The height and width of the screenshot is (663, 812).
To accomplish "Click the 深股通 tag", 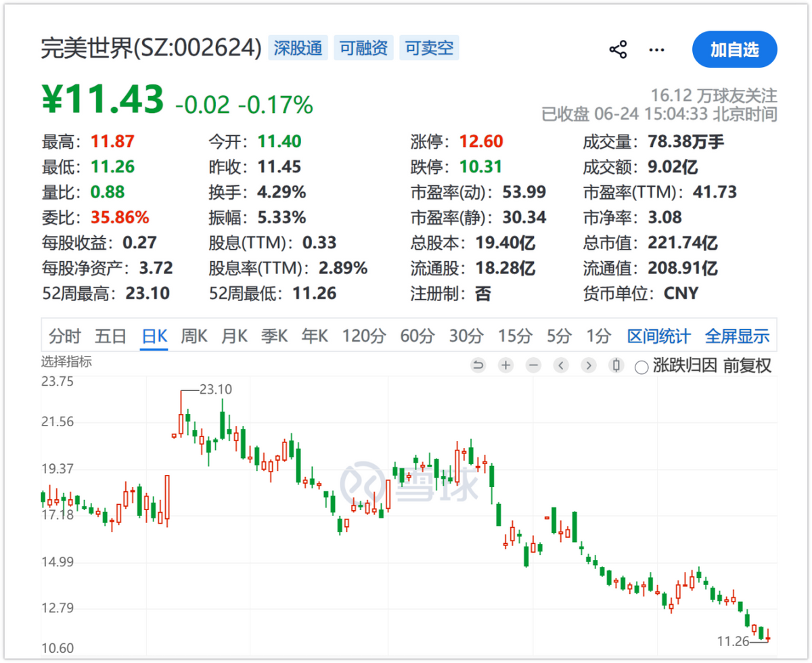I will (298, 48).
